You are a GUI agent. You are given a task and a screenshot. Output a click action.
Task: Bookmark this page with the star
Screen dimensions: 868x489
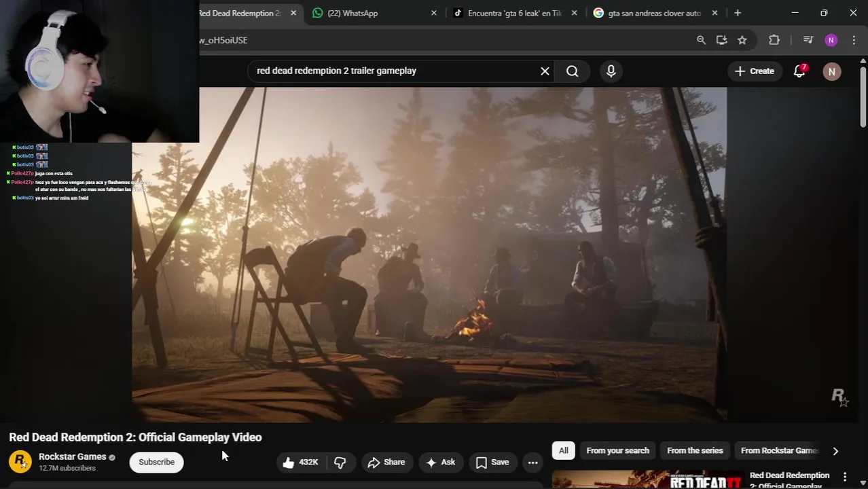pyautogui.click(x=742, y=40)
